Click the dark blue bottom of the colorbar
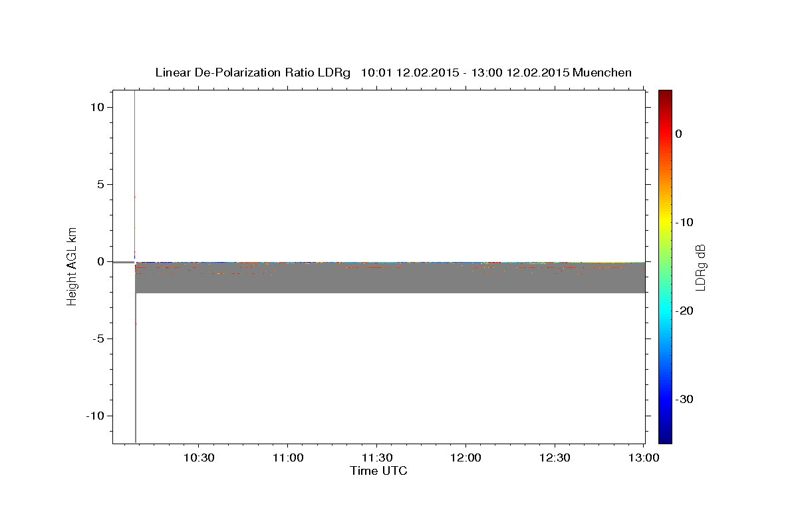This screenshot has width=798, height=532. (665, 436)
